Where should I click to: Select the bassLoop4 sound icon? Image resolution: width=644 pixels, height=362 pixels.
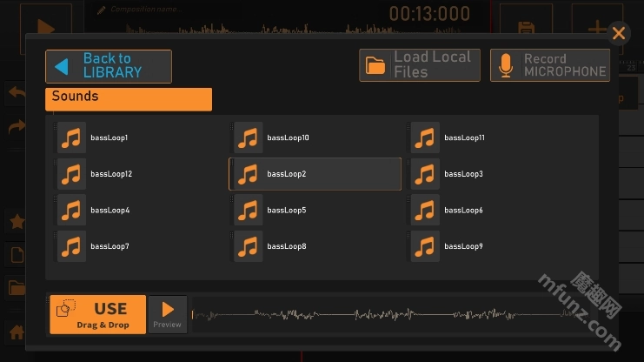click(71, 211)
